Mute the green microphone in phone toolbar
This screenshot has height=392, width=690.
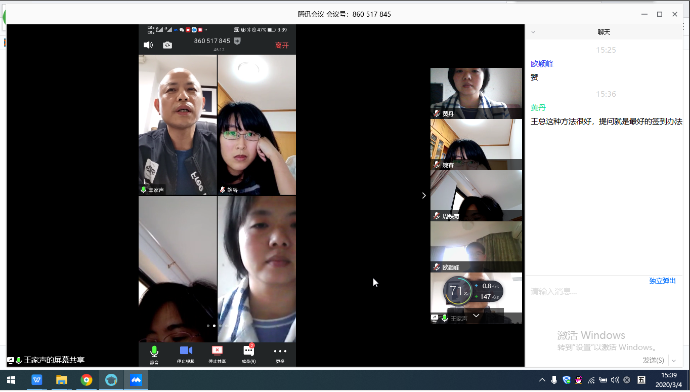[x=154, y=354]
